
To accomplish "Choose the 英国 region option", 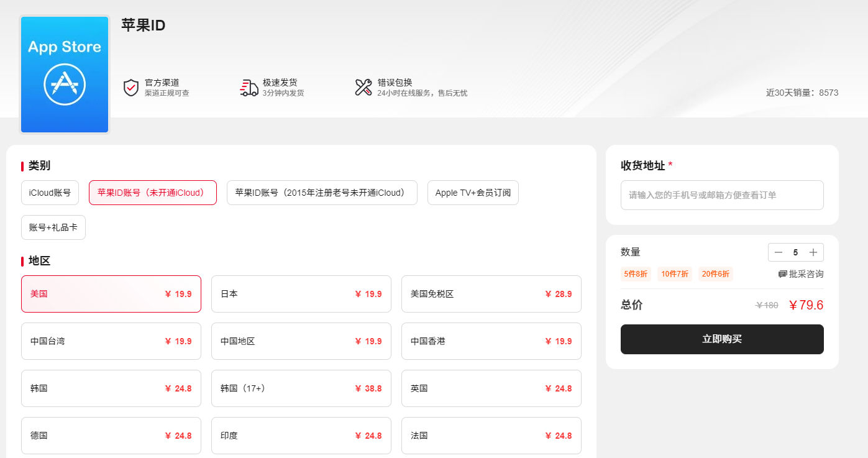I will click(491, 388).
